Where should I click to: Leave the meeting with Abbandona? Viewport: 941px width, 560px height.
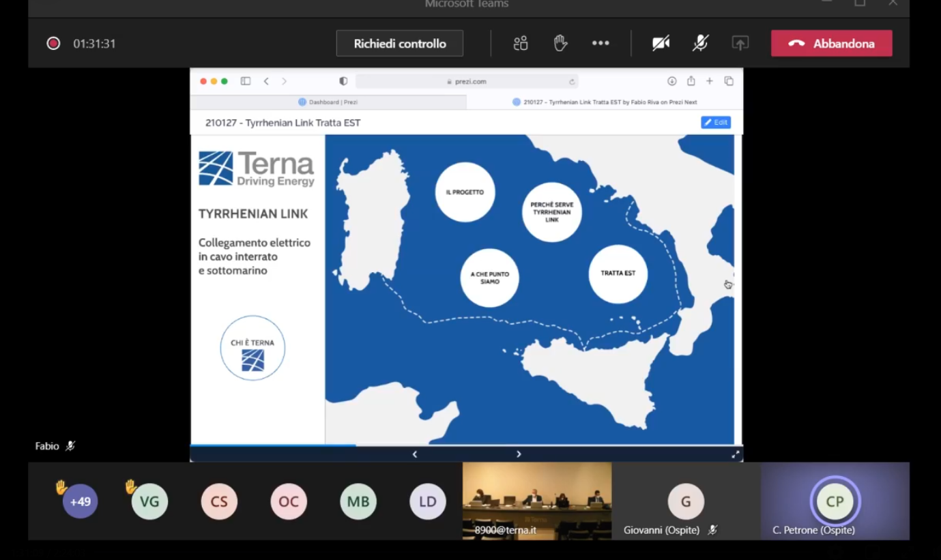tap(831, 44)
